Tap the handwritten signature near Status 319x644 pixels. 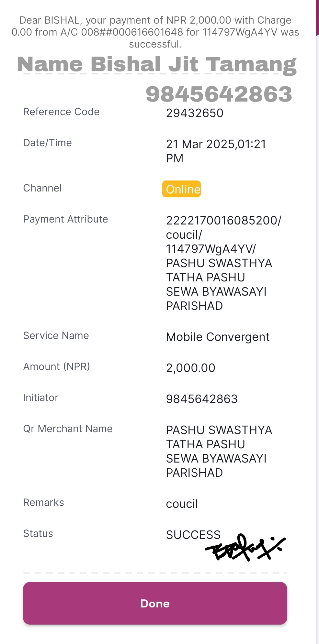(x=245, y=547)
